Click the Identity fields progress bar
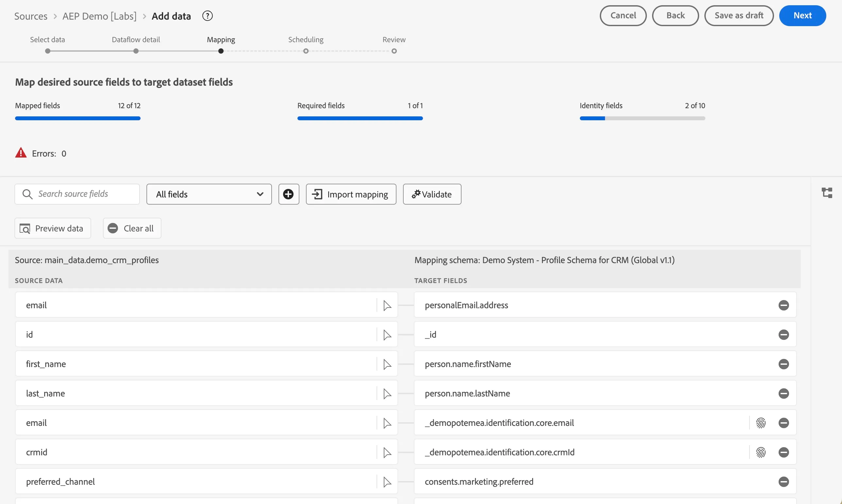This screenshot has height=504, width=842. tap(642, 118)
